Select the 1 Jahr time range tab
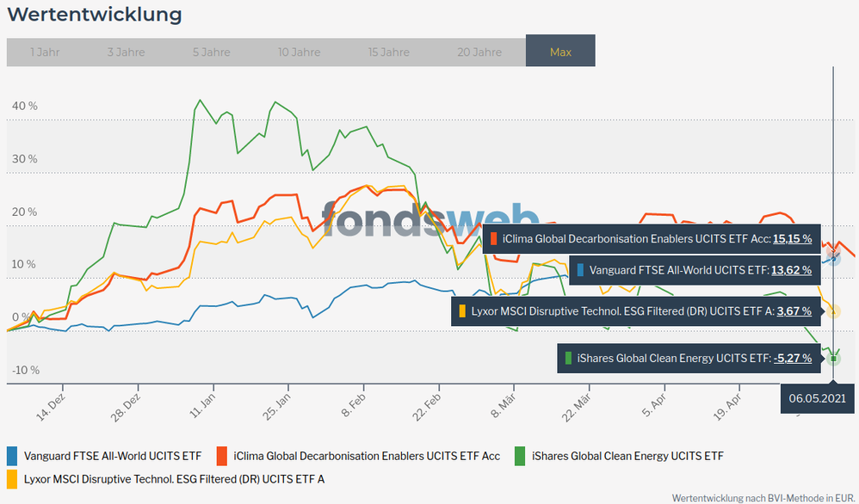The width and height of the screenshot is (859, 504). pyautogui.click(x=45, y=52)
